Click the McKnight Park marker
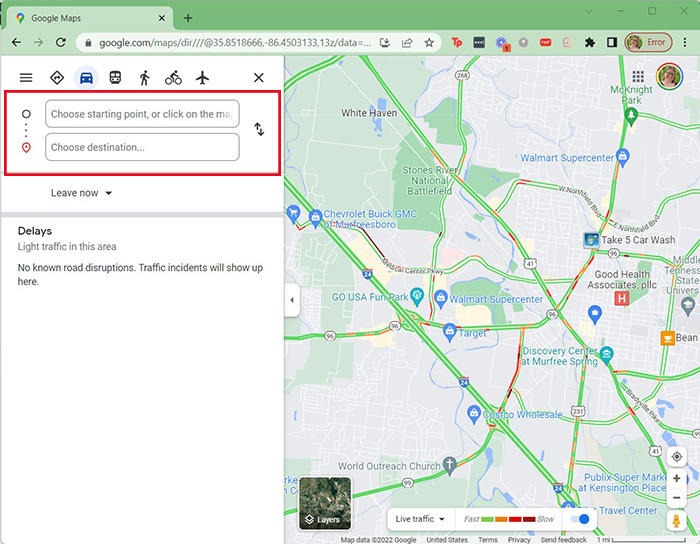This screenshot has width=700, height=544. [630, 116]
